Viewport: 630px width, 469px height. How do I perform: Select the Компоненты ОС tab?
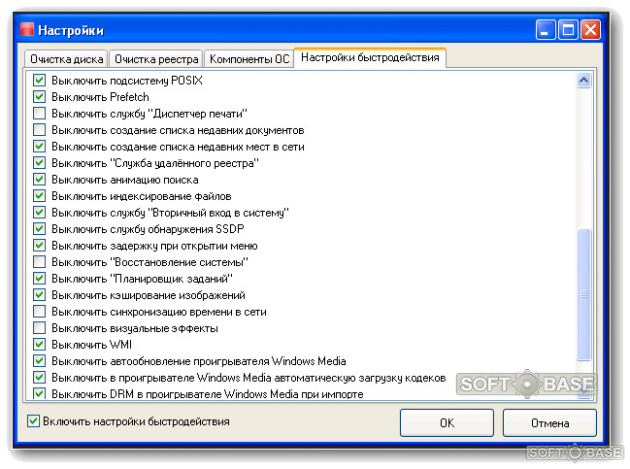point(249,59)
